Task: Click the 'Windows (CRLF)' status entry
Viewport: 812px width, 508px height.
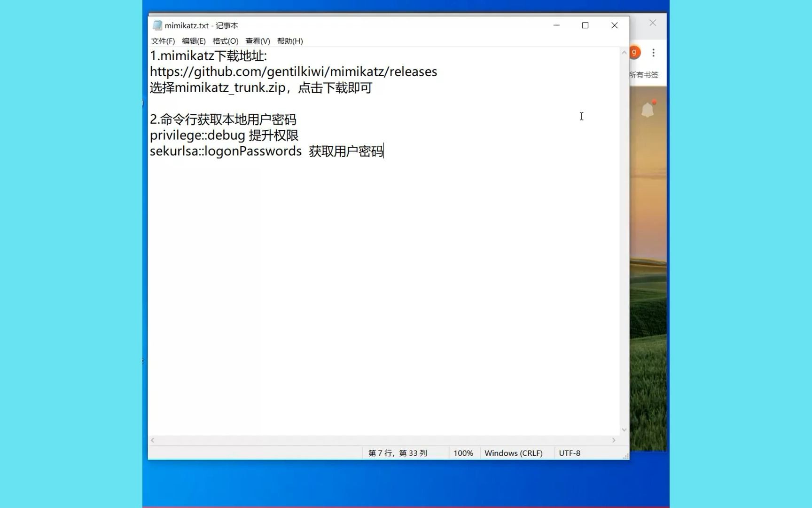Action: (514, 453)
